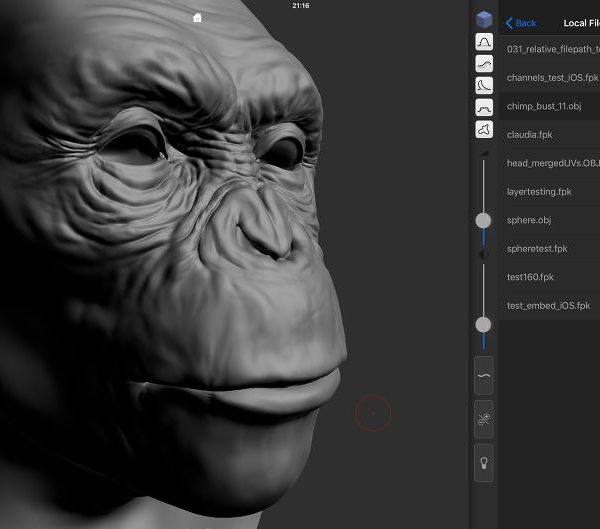Image resolution: width=600 pixels, height=529 pixels.
Task: Toggle the lightbulb lighting button
Action: pos(484,464)
